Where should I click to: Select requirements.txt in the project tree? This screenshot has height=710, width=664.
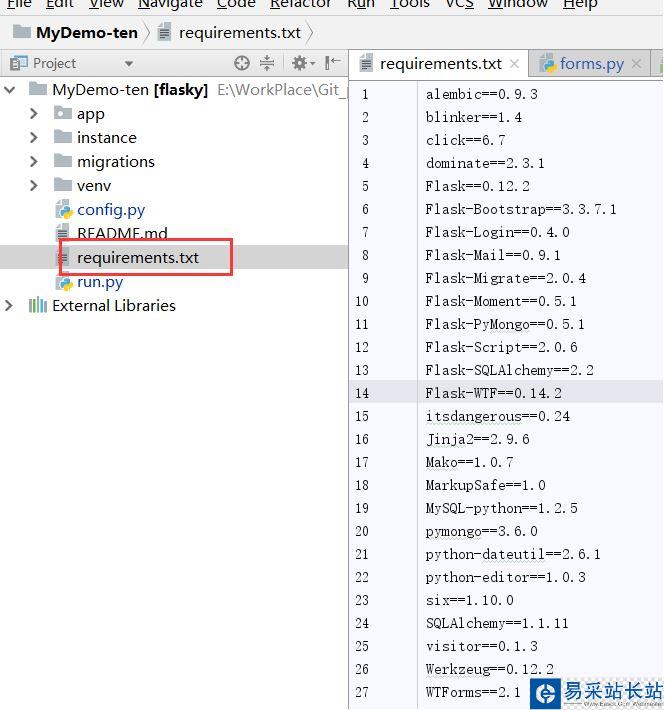coord(138,258)
